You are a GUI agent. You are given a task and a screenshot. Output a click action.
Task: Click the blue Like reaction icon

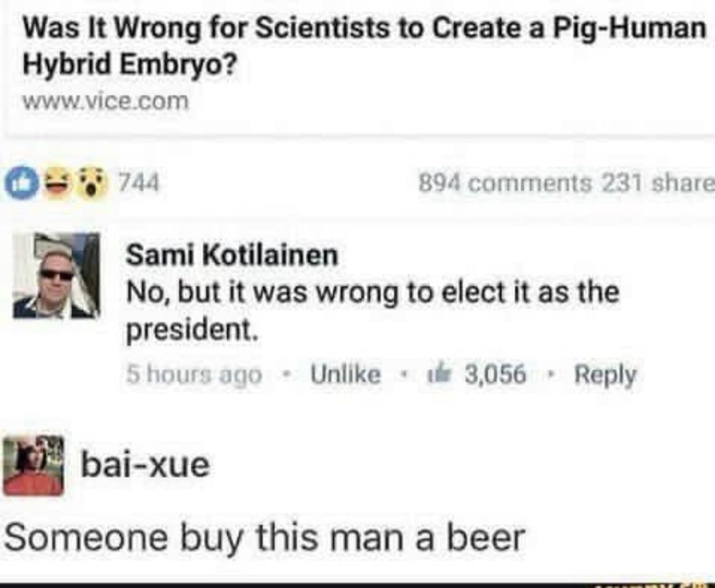click(21, 183)
